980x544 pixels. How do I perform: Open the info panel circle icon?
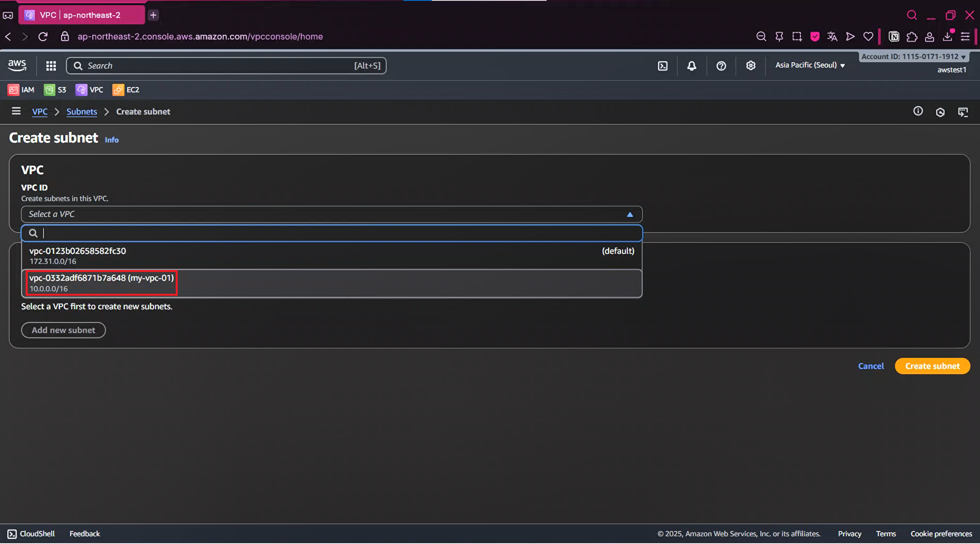click(918, 111)
